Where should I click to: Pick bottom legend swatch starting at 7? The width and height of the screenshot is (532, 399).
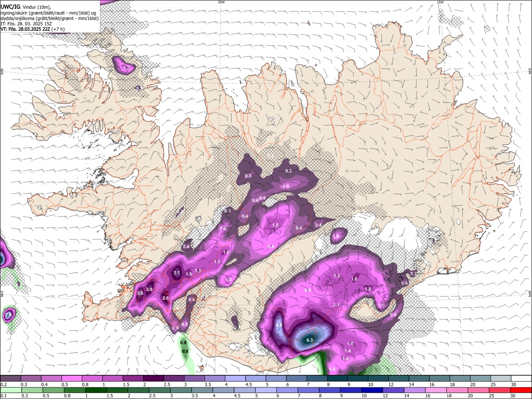(x=308, y=390)
